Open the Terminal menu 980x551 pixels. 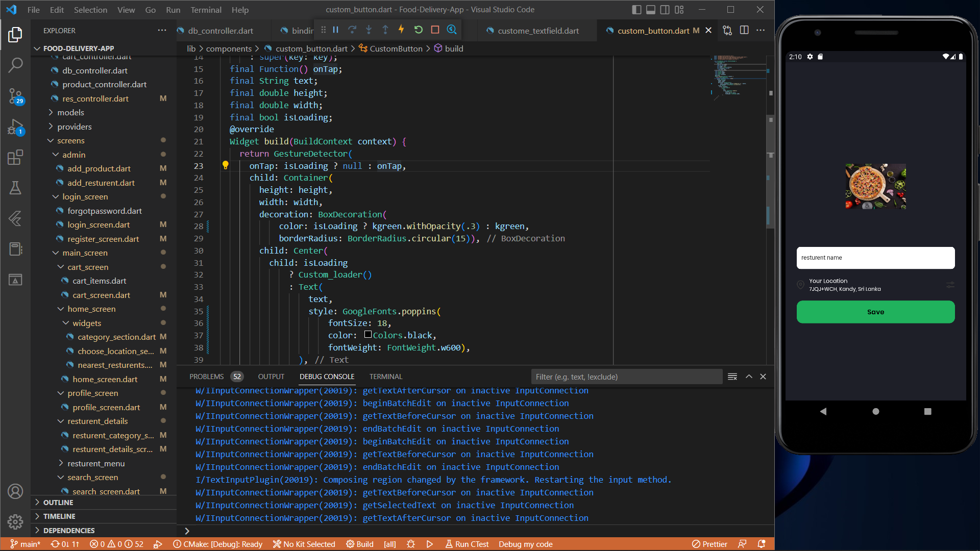[206, 10]
